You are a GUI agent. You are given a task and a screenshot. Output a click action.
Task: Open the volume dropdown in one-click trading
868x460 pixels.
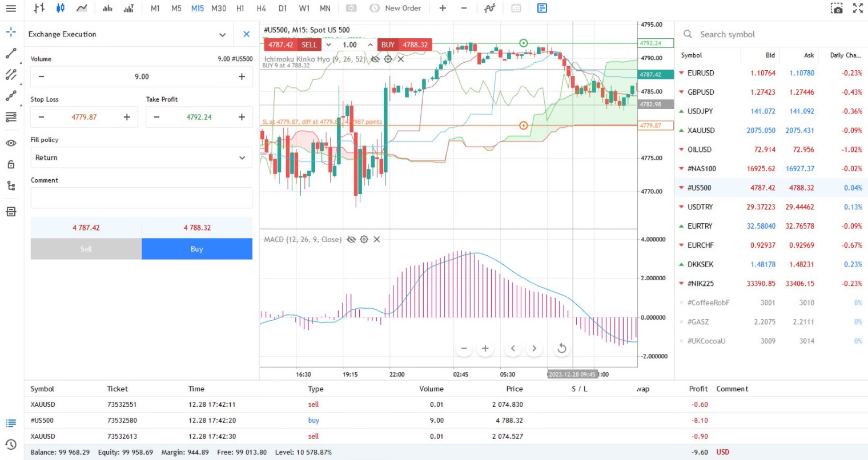pos(329,44)
